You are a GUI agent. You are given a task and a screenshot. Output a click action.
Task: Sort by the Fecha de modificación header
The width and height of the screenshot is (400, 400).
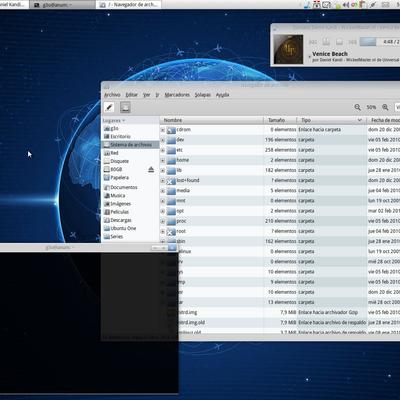[x=383, y=120]
